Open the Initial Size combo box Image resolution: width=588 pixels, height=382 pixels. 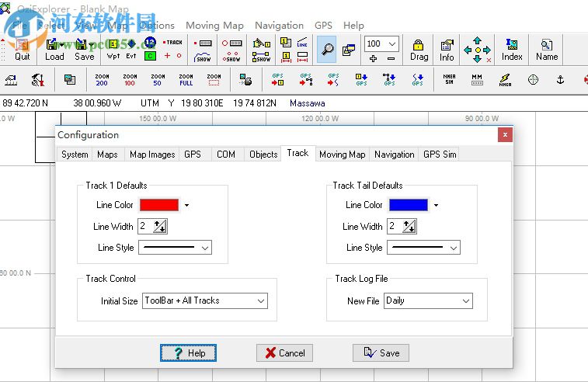coord(205,300)
